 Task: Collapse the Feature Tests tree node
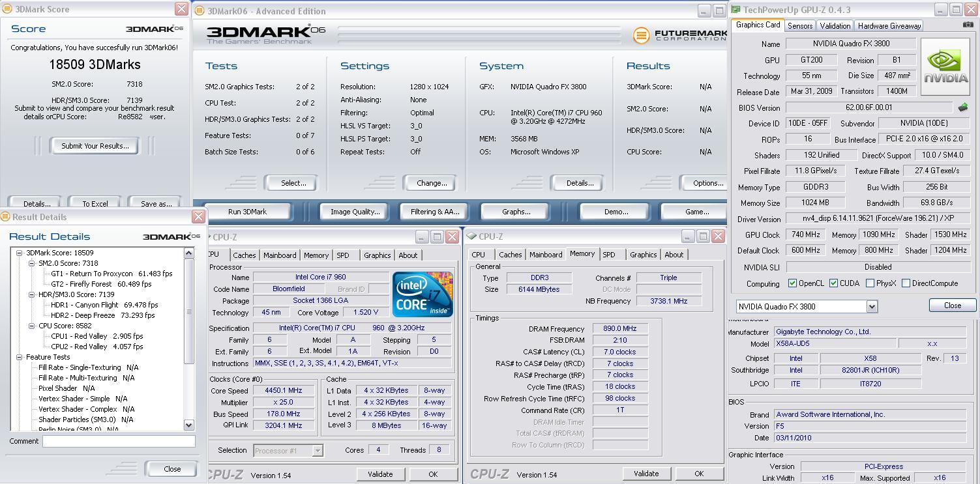point(20,357)
